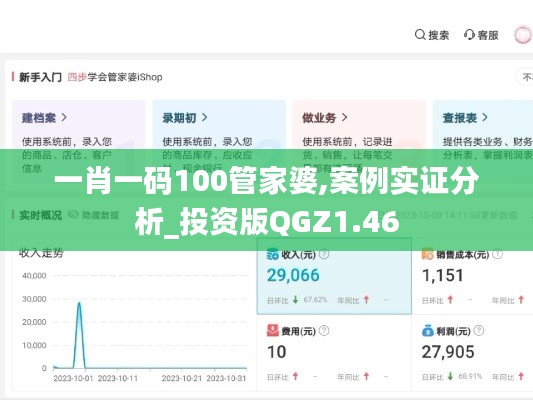Click the 收入走势 chart title
The height and width of the screenshot is (400, 533).
click(x=41, y=253)
